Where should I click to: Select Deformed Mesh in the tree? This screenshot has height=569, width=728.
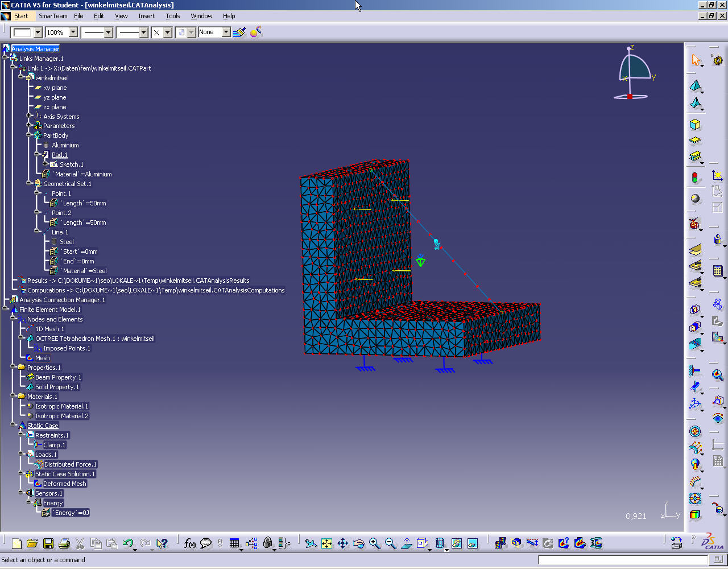pos(65,484)
